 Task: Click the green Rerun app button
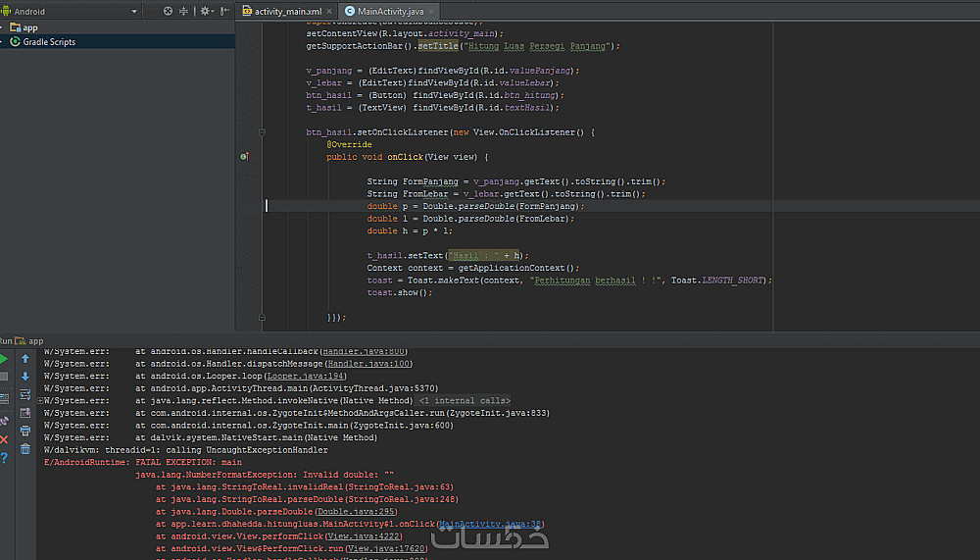(x=5, y=359)
